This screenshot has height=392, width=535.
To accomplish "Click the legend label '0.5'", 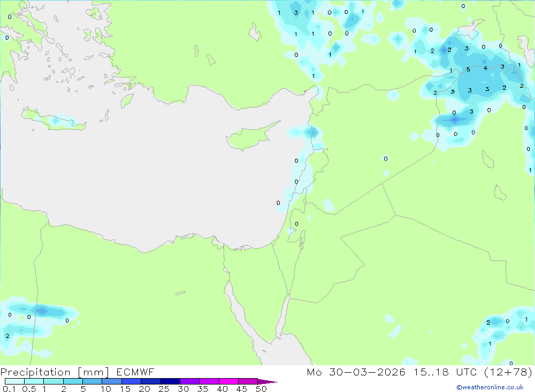I will tap(29, 389).
